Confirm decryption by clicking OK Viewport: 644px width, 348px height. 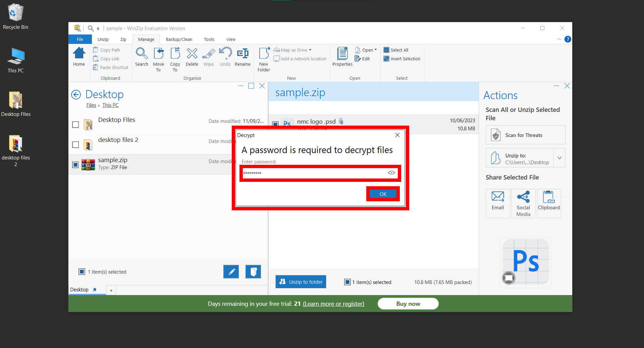pos(383,194)
